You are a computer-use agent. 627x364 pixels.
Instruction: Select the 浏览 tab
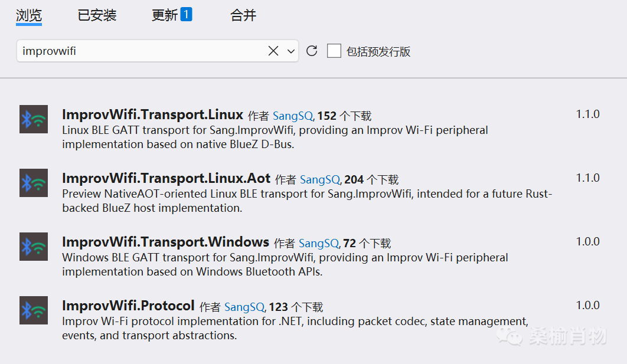[28, 16]
